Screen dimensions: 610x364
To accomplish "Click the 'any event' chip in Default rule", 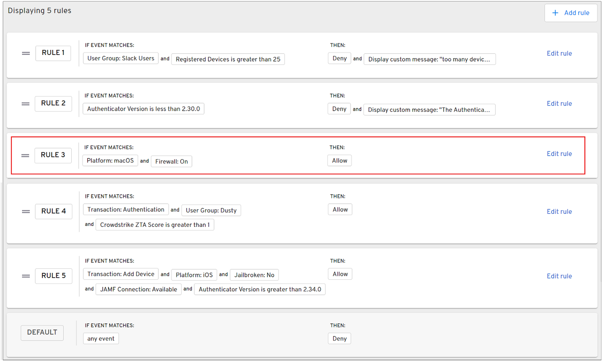I will click(x=101, y=339).
